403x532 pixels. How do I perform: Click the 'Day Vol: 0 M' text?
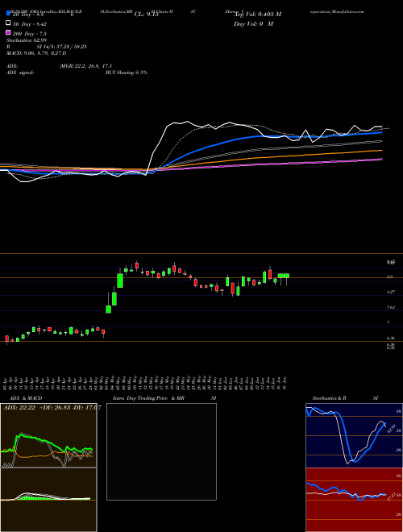coord(254,23)
